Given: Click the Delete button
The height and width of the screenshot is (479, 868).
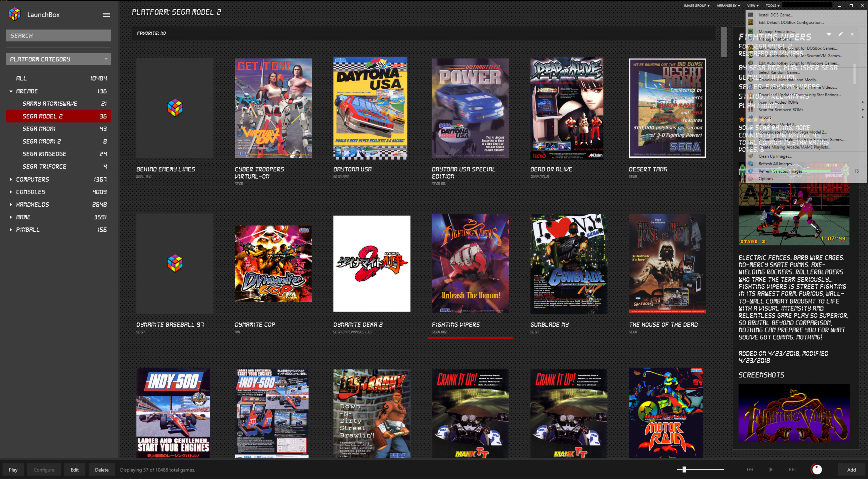Looking at the screenshot, I should click(101, 469).
